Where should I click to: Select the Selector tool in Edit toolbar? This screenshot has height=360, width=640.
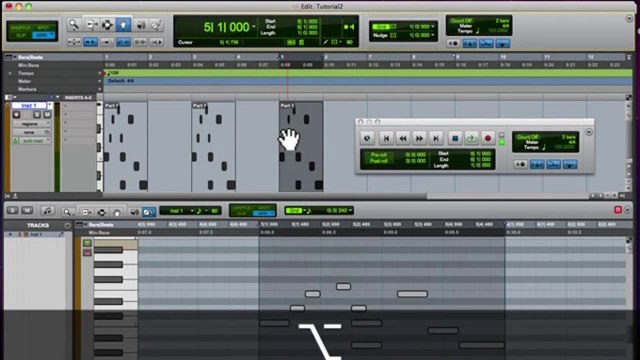coord(107,24)
